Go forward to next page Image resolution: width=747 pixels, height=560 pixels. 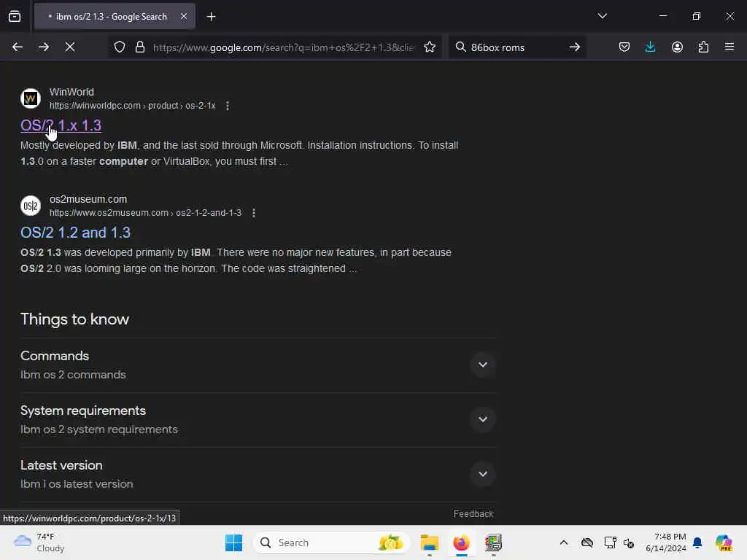43,47
